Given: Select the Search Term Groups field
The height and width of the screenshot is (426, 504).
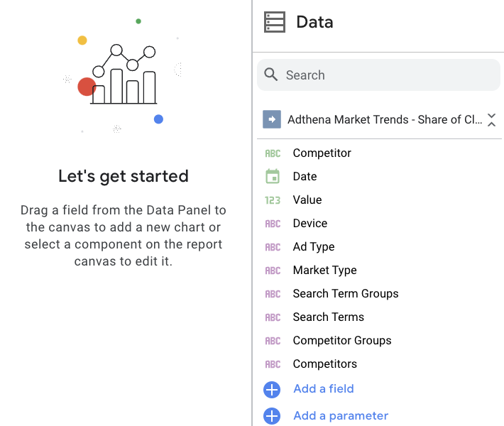Looking at the screenshot, I should (346, 293).
